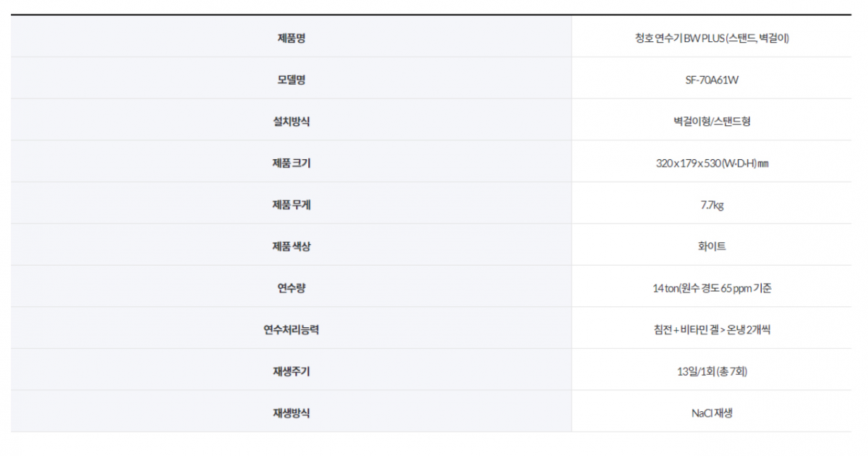Select the 화이트 color value

click(712, 247)
